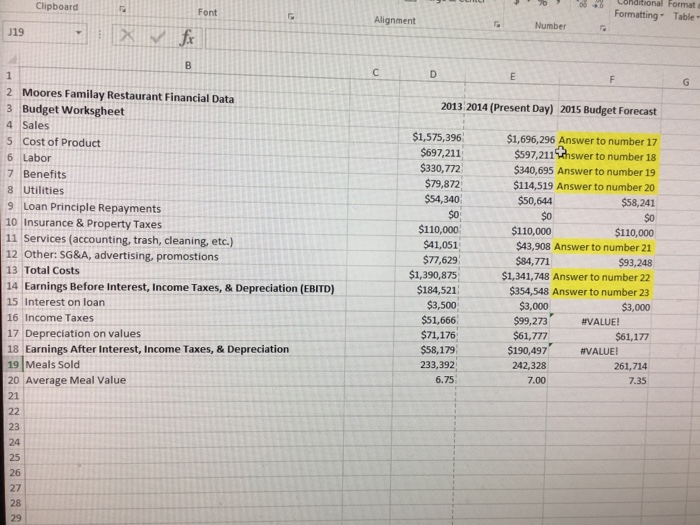
Task: Select column E header
Action: (512, 77)
